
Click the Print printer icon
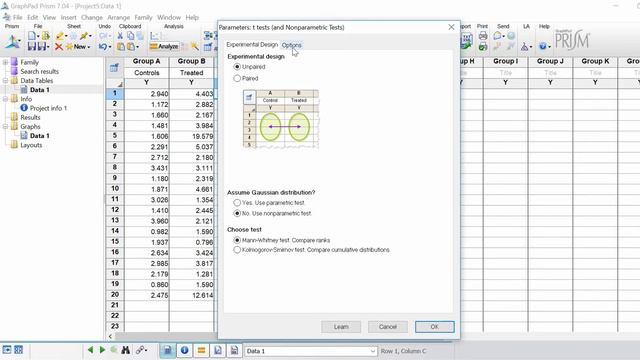483,36
